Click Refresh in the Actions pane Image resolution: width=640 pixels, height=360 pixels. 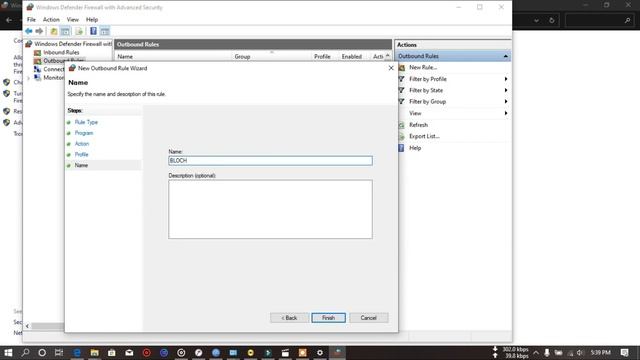418,125
